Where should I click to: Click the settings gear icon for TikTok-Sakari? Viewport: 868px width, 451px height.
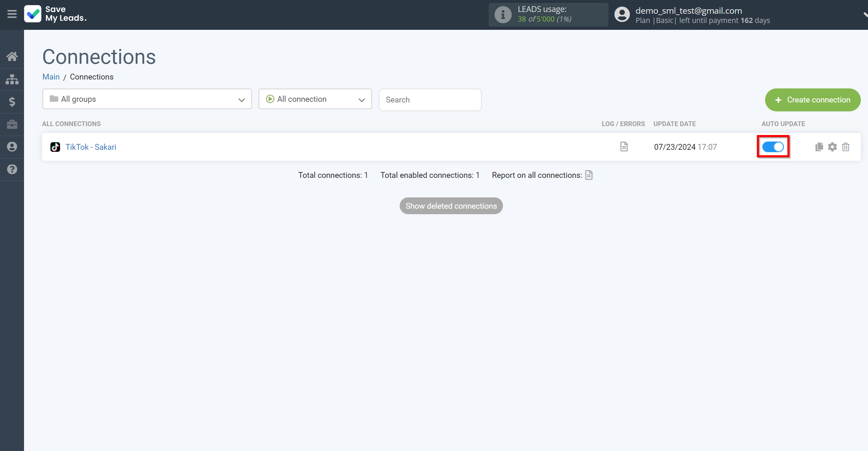[832, 146]
